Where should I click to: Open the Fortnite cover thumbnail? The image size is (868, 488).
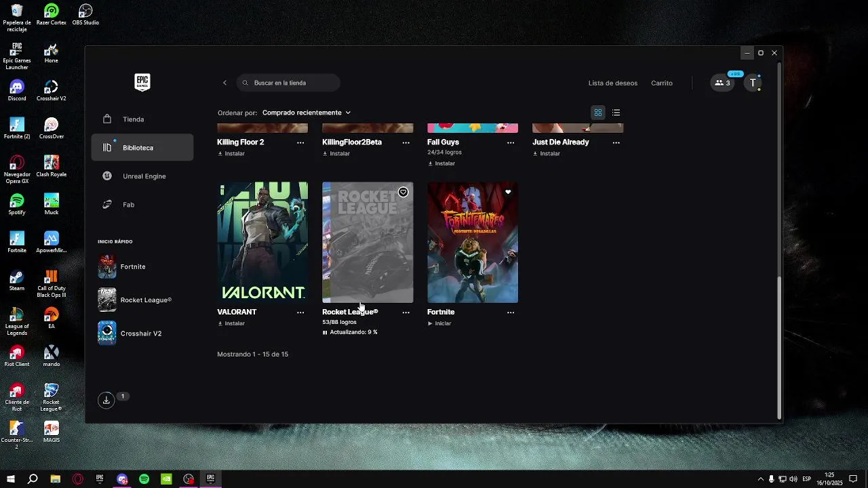pos(473,242)
